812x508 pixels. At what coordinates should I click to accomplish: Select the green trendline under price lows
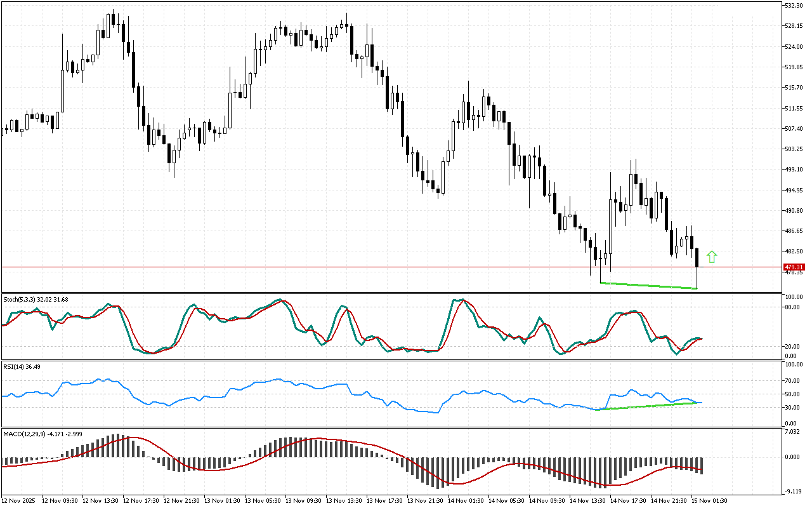point(647,286)
